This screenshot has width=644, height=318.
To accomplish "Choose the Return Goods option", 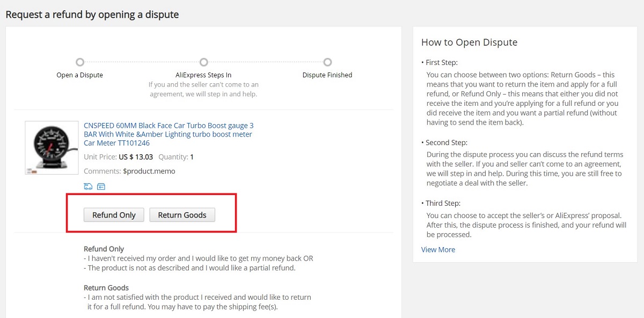I will coord(182,214).
